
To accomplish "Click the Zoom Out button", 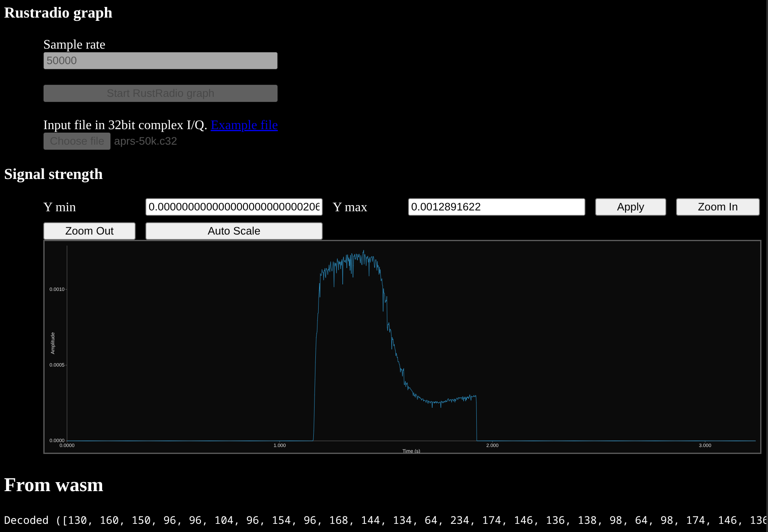I will click(89, 231).
